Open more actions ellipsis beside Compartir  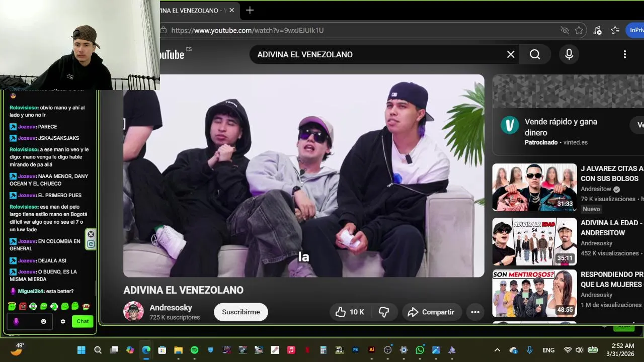point(475,312)
